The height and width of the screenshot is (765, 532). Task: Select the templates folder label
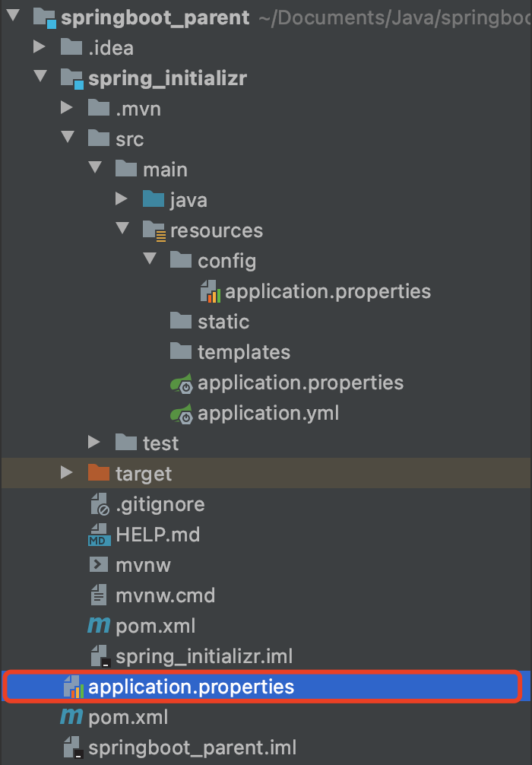pos(244,352)
